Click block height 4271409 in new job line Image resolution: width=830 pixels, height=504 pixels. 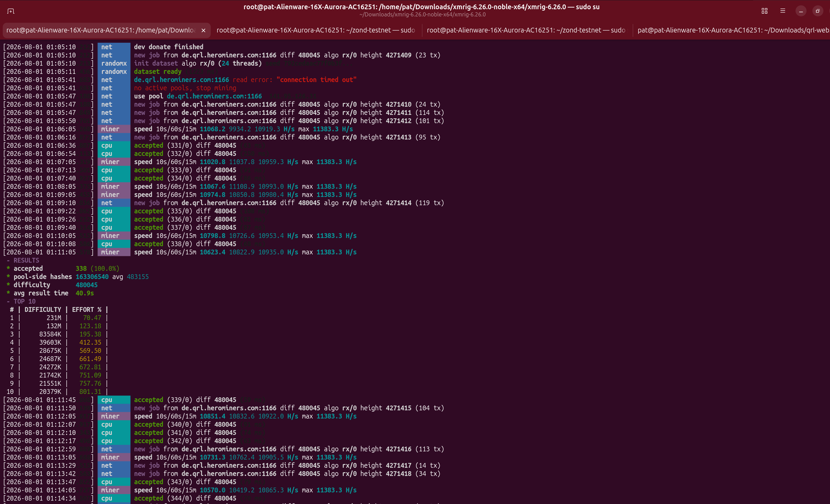point(399,55)
